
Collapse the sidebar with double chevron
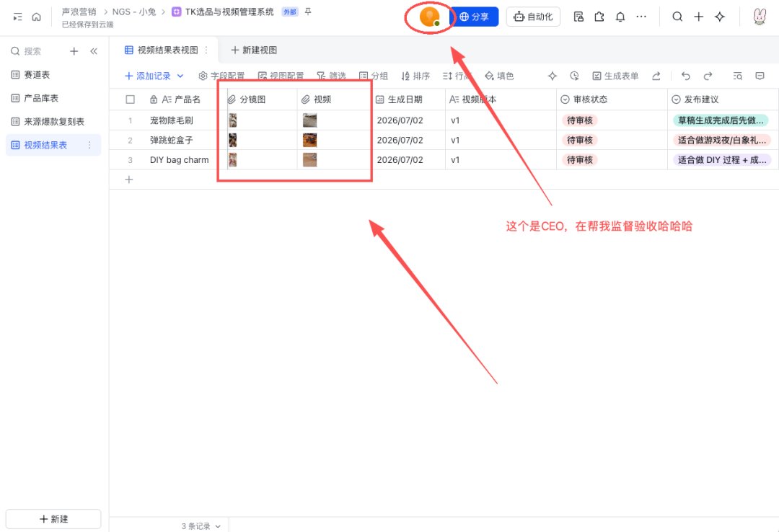click(x=93, y=51)
